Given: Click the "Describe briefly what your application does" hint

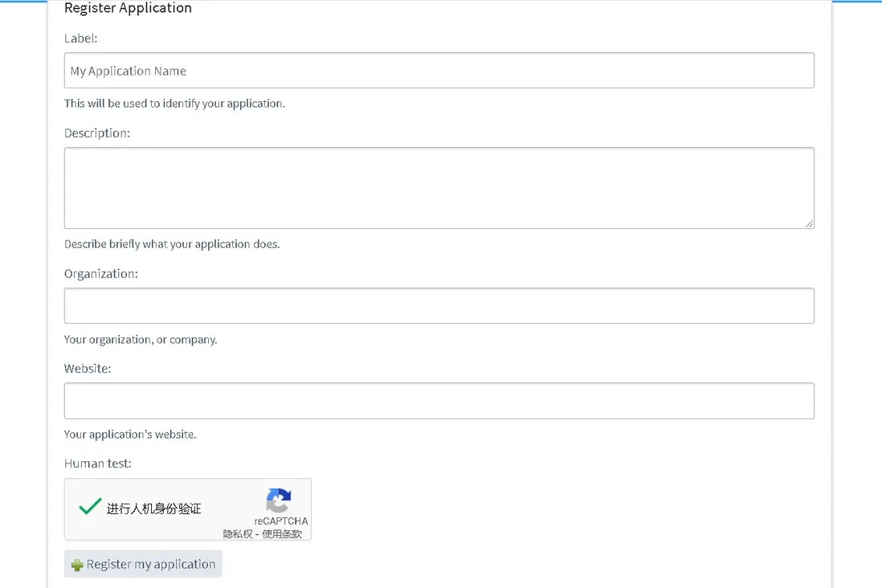Looking at the screenshot, I should click(x=172, y=244).
